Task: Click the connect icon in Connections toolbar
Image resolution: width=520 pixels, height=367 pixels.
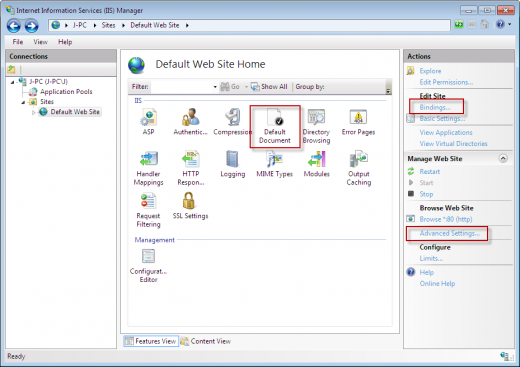Action: [11, 69]
